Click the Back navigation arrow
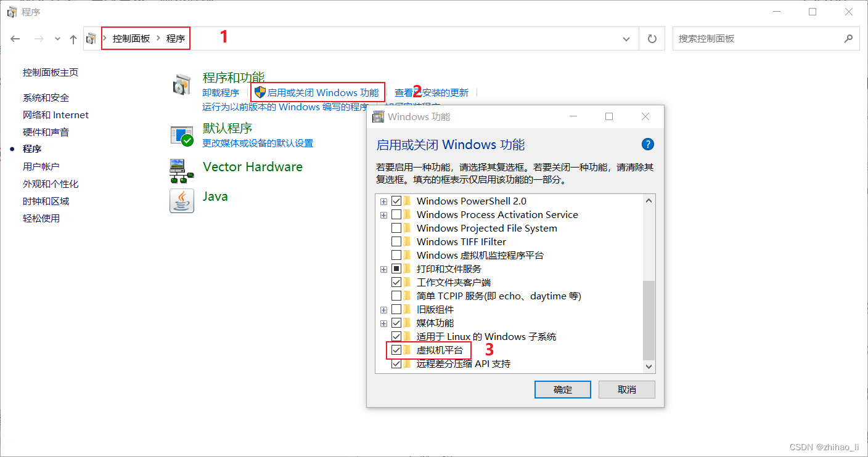The image size is (868, 457). pos(16,39)
